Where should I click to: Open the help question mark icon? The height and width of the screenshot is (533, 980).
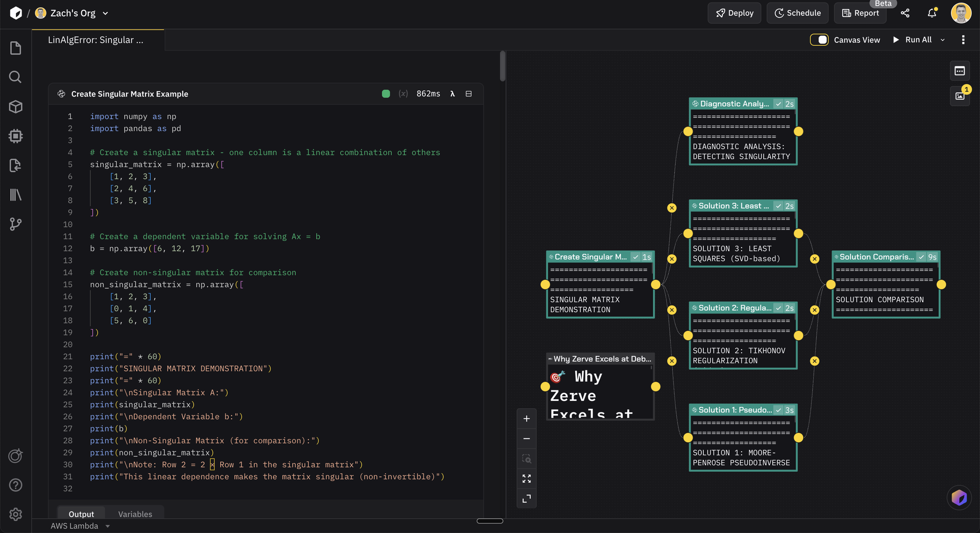[15, 485]
